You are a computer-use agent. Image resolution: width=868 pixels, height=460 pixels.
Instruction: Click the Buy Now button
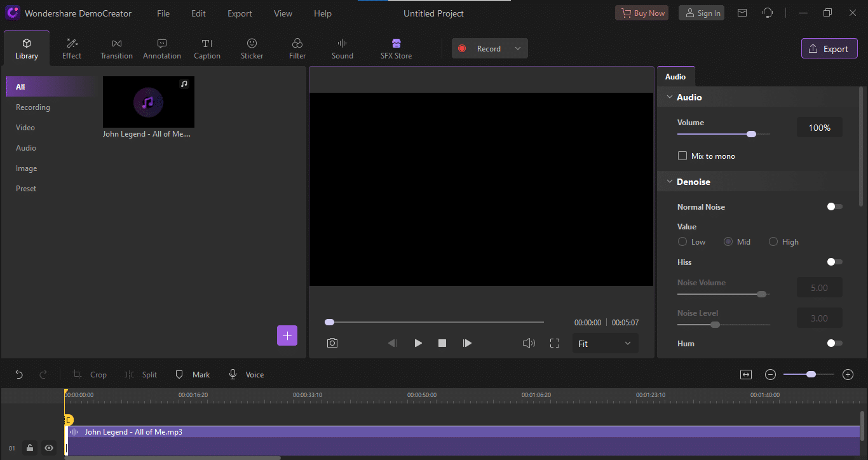coord(641,13)
